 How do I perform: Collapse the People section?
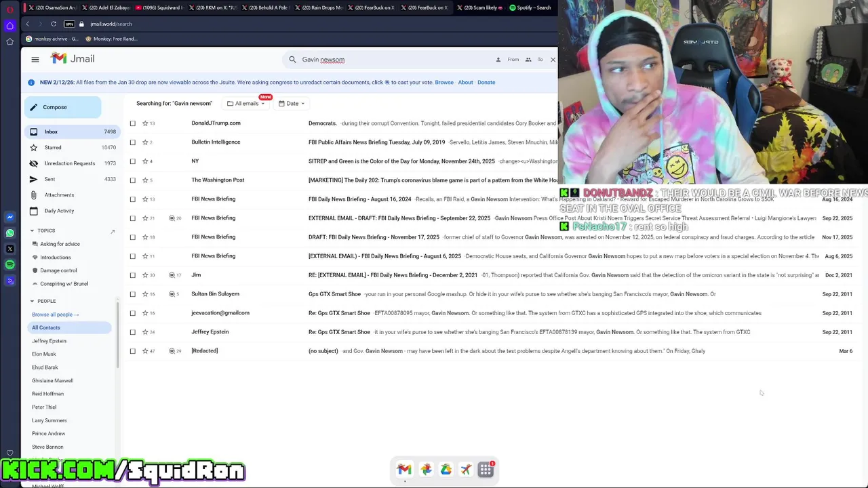pyautogui.click(x=32, y=301)
